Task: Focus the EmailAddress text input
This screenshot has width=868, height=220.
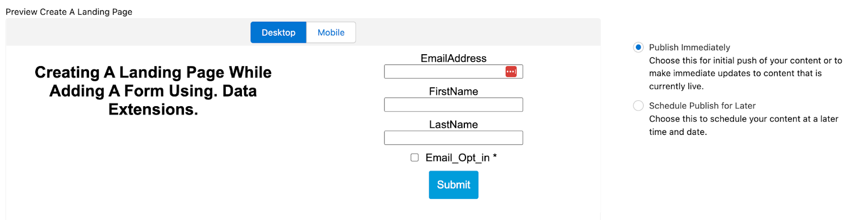Action: click(454, 72)
